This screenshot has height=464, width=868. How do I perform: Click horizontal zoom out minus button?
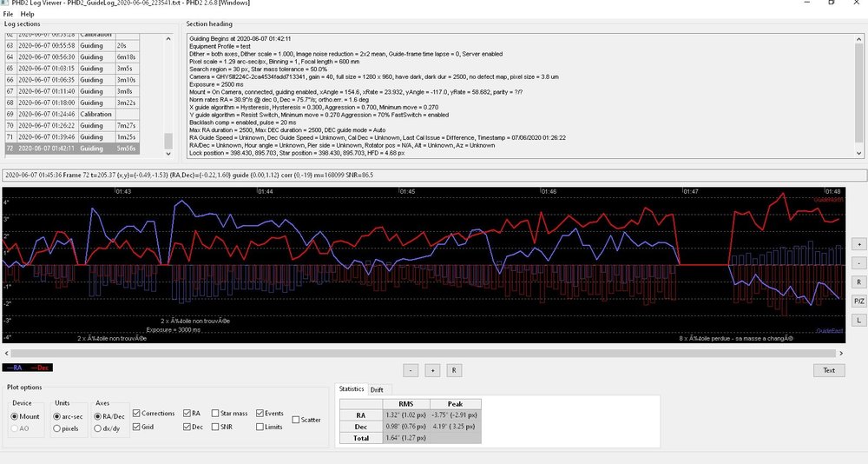point(411,370)
